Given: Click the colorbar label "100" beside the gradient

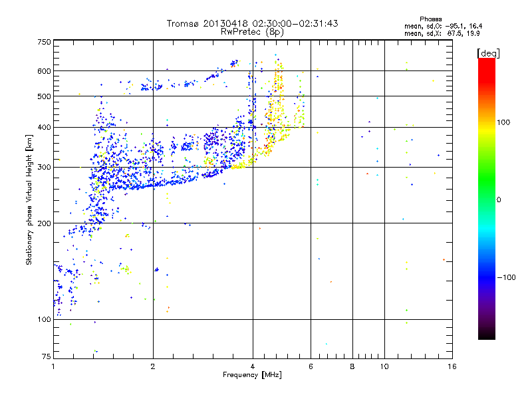Looking at the screenshot, I should point(503,122).
